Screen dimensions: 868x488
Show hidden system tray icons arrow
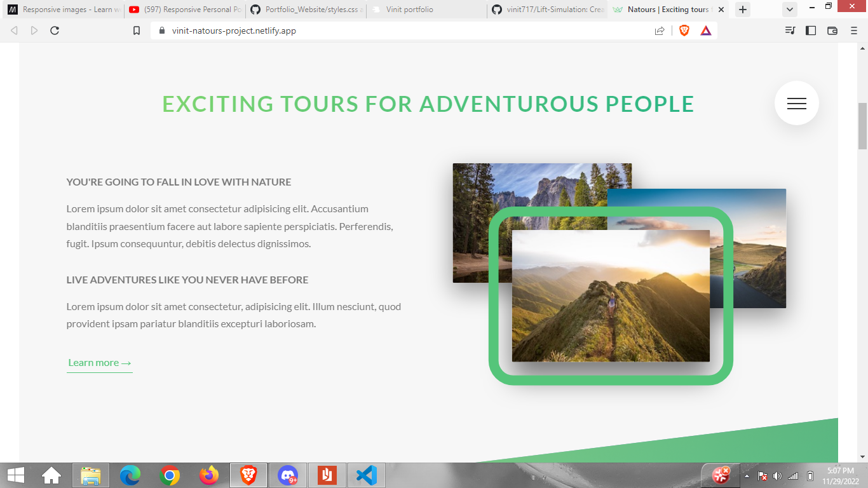click(747, 476)
